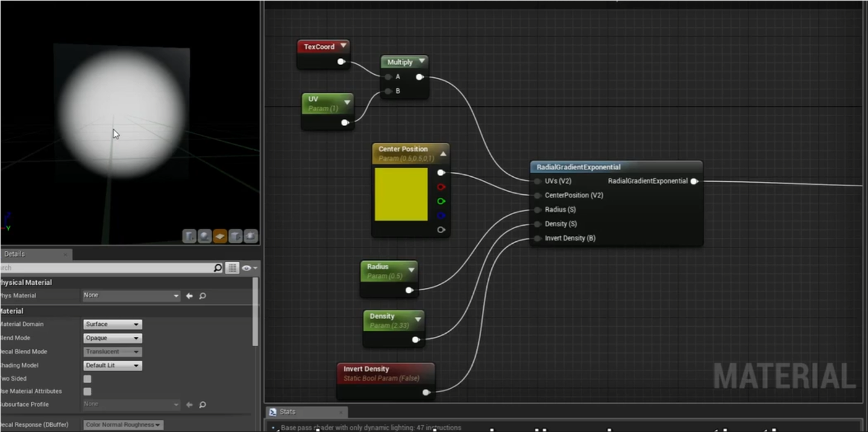Enable the Two Sided checkbox
868x432 pixels.
pyautogui.click(x=87, y=379)
